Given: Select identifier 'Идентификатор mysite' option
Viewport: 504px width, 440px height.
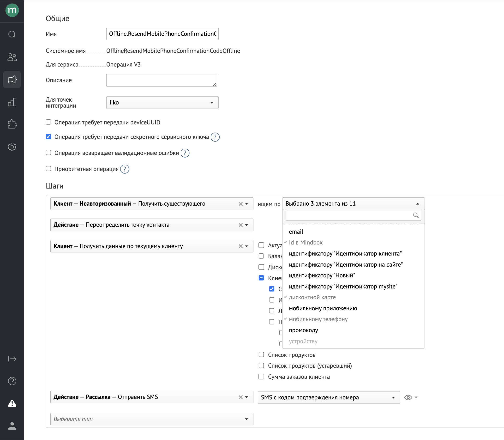Looking at the screenshot, I should pyautogui.click(x=353, y=287).
